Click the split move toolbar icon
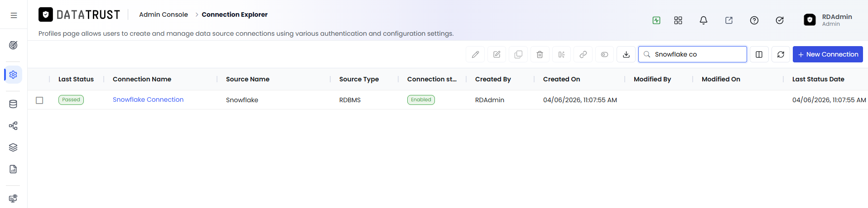The image size is (868, 208). click(561, 54)
